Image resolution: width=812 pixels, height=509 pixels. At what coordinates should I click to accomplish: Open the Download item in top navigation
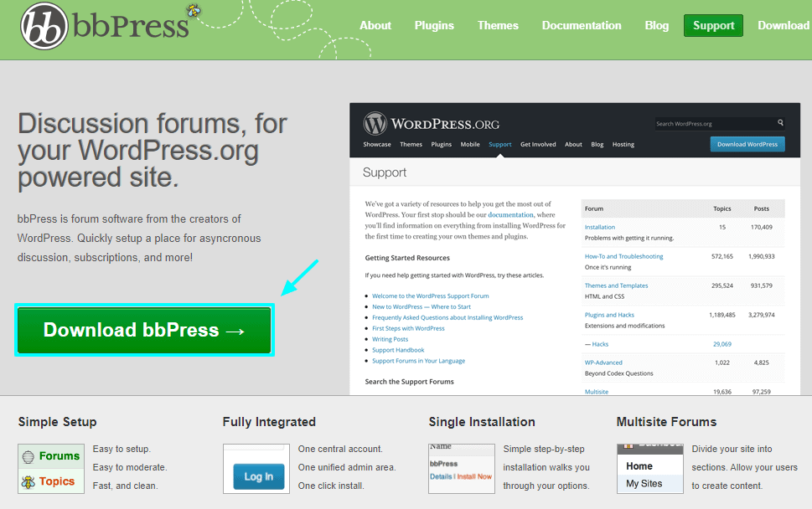pos(784,25)
